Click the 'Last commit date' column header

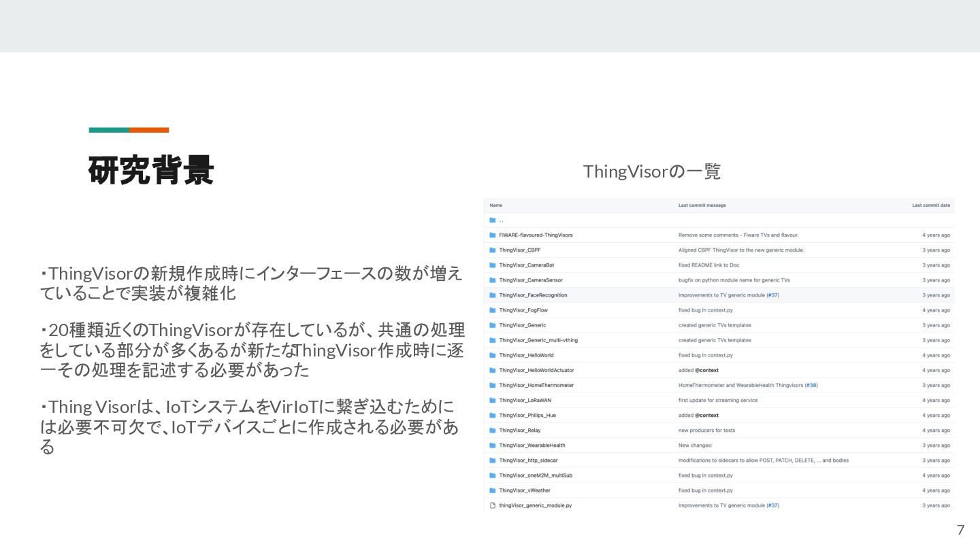click(931, 205)
